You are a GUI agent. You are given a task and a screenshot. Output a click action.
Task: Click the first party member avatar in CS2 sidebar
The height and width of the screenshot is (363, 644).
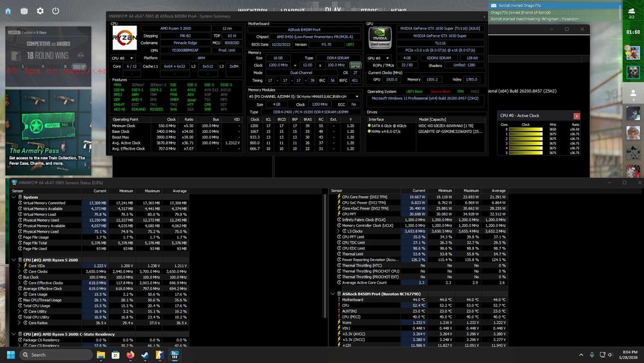click(x=633, y=53)
